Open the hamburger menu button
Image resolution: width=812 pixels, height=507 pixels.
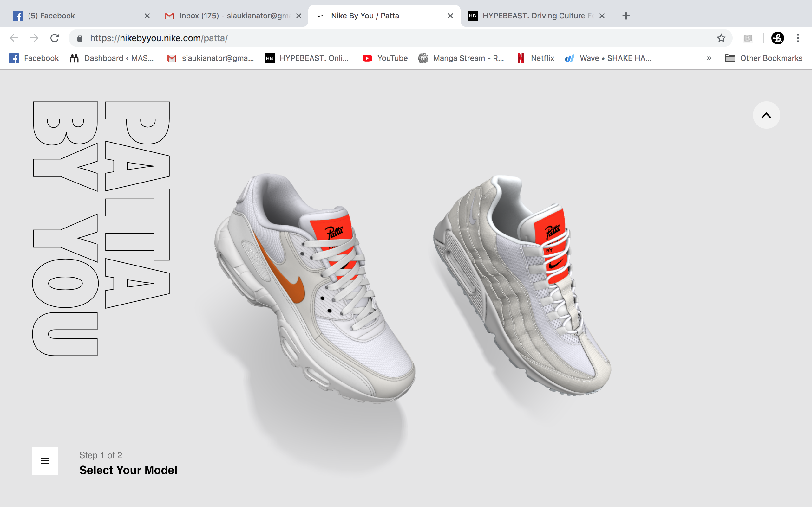click(45, 461)
